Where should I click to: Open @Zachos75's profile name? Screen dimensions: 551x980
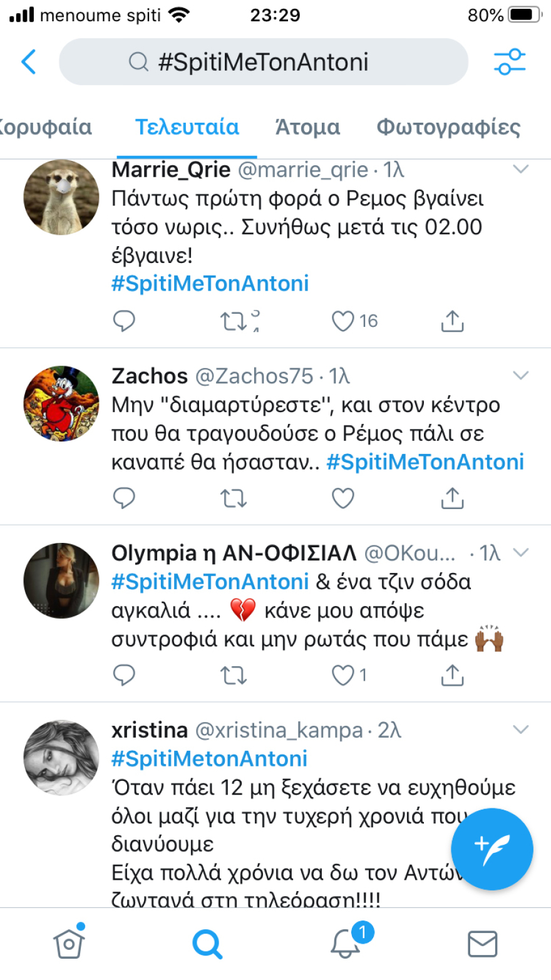[149, 375]
